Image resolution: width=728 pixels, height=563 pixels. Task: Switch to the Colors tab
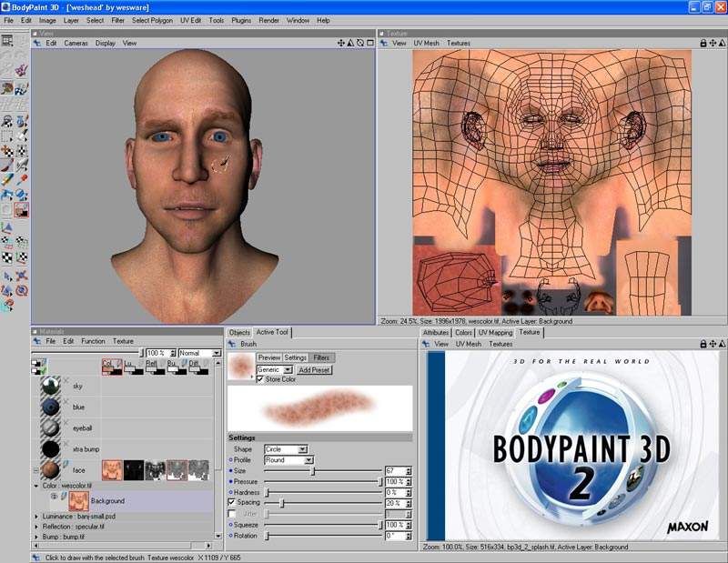(x=463, y=332)
